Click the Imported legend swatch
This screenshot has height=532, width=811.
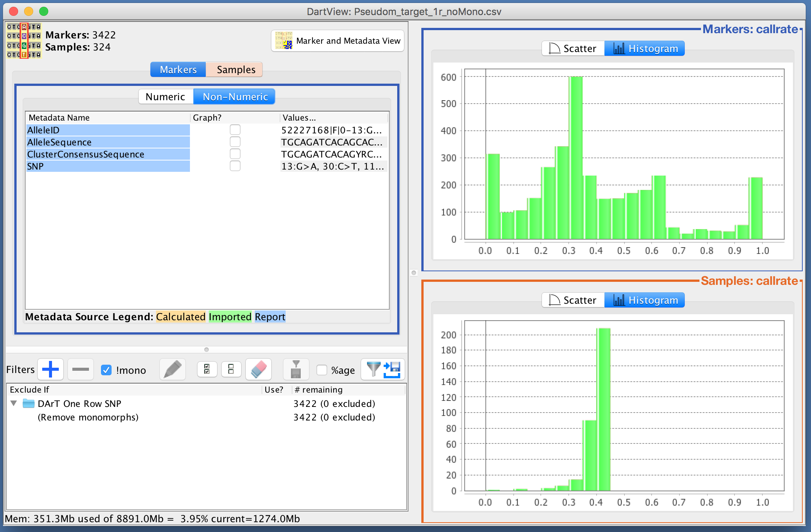tap(230, 316)
